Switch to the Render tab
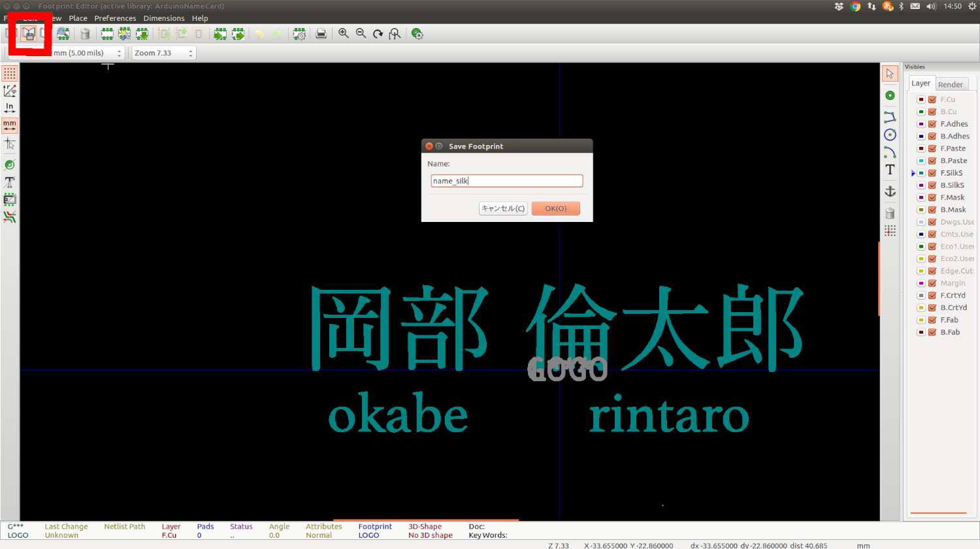980x549 pixels. point(951,84)
